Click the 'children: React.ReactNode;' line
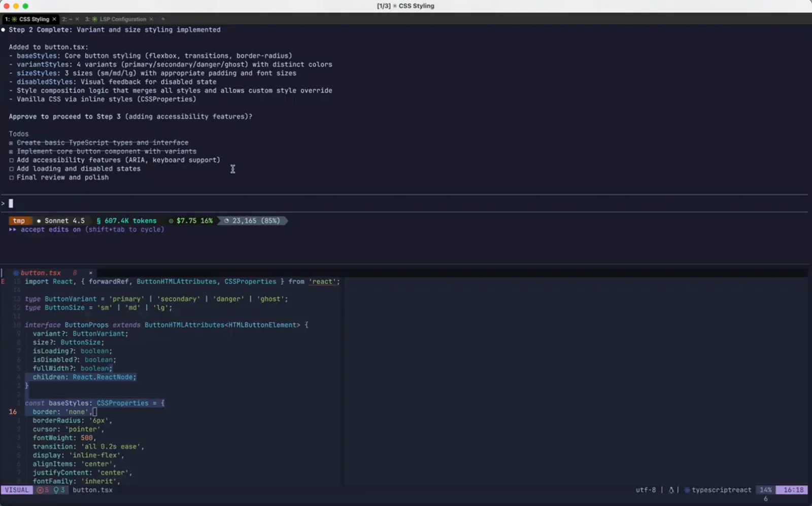 click(x=85, y=377)
